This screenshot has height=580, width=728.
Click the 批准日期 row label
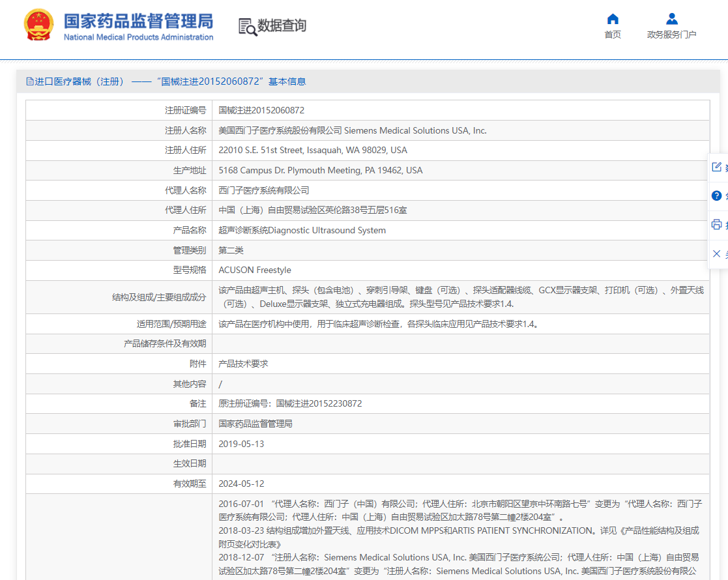[190, 444]
